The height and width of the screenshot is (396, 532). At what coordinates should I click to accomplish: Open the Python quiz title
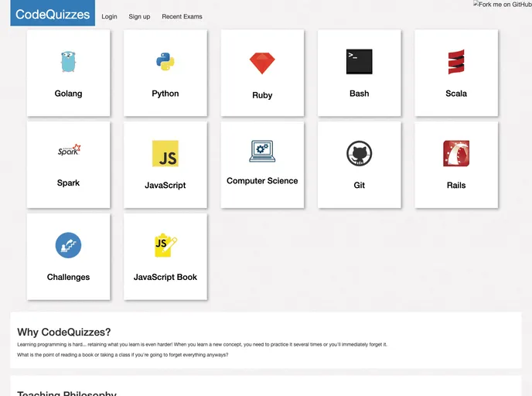tap(165, 94)
